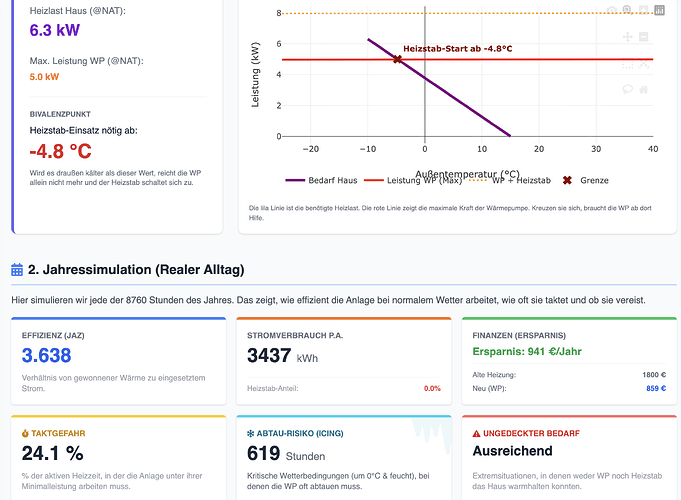Reset chart axes with the home icon

(x=643, y=89)
